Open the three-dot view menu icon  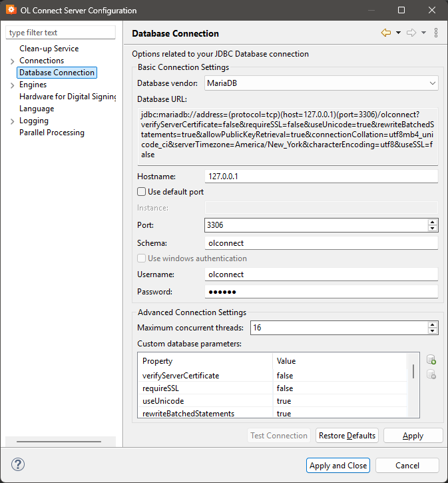pyautogui.click(x=435, y=33)
